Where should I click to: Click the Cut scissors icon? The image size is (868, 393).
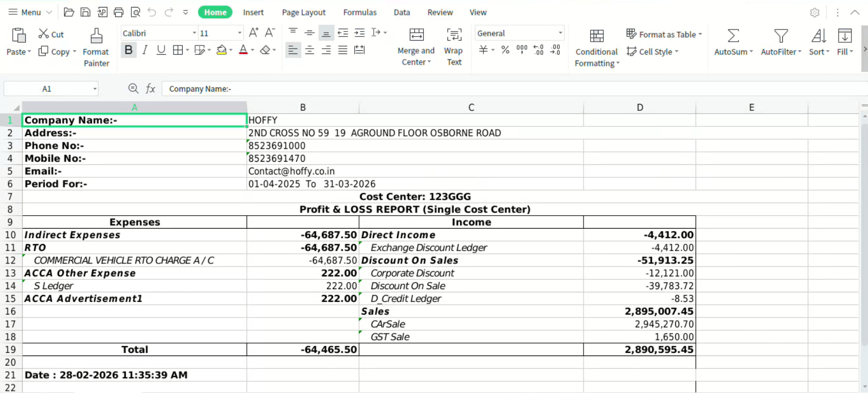click(x=43, y=34)
